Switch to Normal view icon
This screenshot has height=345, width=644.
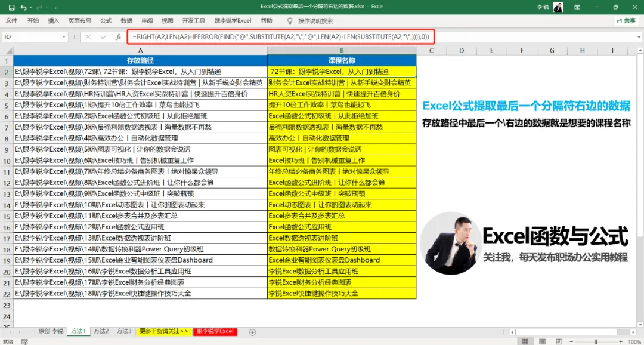525,341
